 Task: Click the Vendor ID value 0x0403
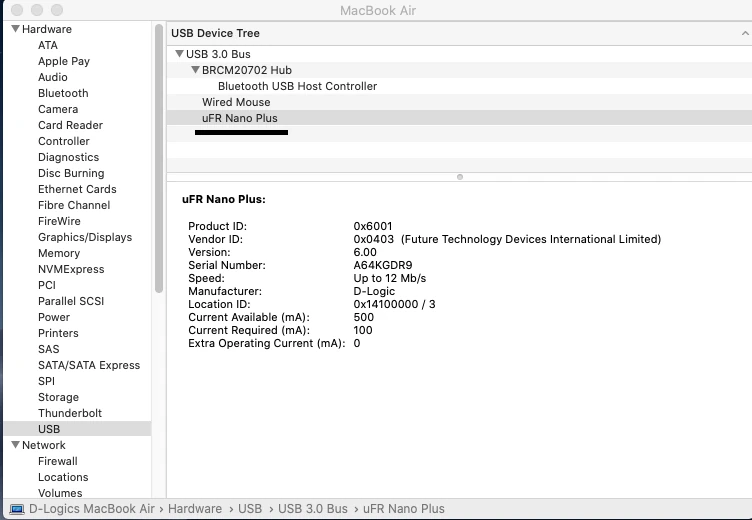(x=374, y=239)
